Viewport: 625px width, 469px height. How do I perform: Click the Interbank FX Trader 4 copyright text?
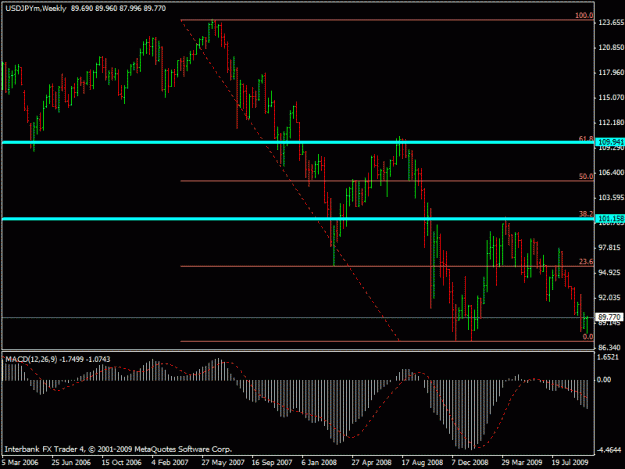(118, 449)
